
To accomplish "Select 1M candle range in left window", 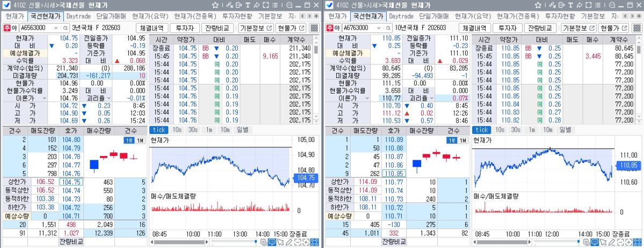I will pyautogui.click(x=140, y=140).
